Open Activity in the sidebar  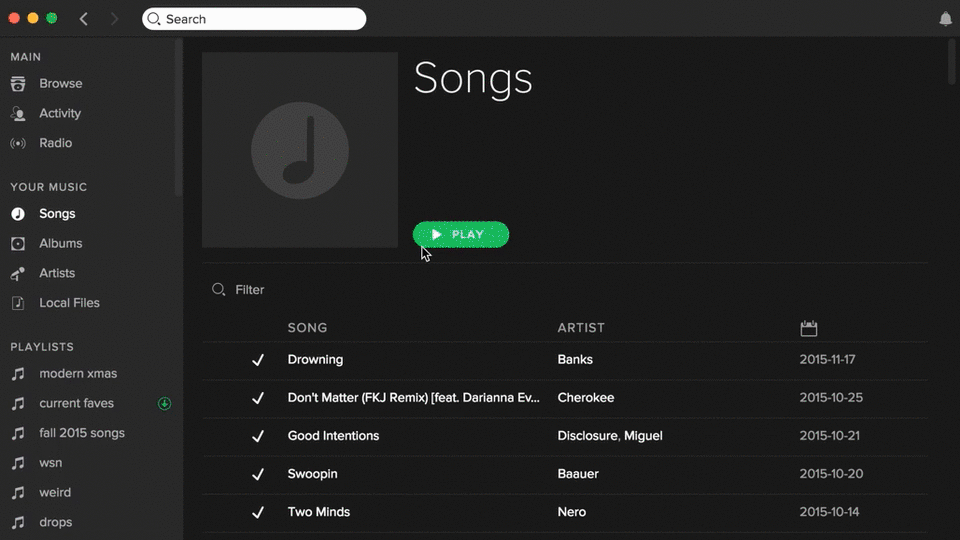(x=60, y=113)
